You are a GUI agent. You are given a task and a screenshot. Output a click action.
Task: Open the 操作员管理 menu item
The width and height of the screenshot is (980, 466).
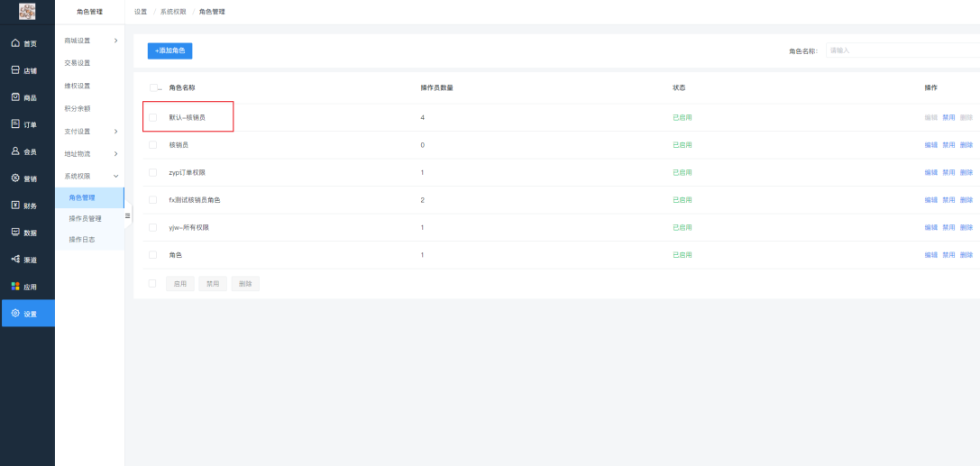click(85, 218)
